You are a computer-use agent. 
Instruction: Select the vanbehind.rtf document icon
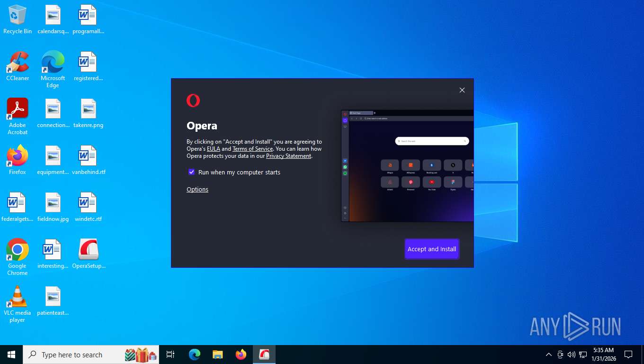pyautogui.click(x=88, y=160)
